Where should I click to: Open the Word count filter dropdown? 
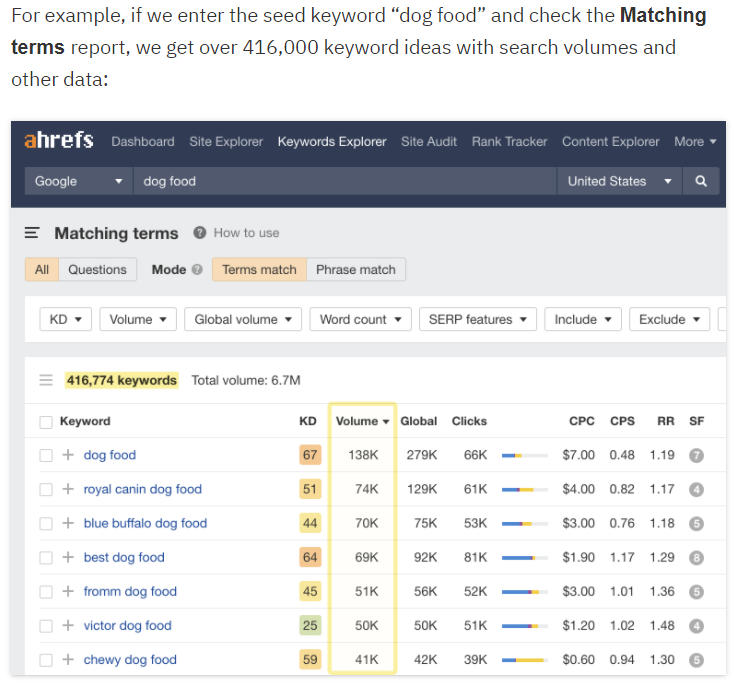tap(360, 319)
